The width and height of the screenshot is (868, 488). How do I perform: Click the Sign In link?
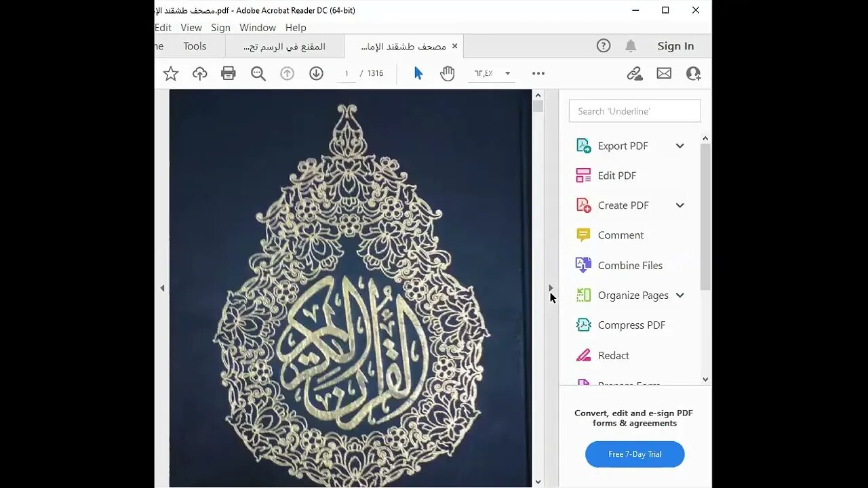coord(675,46)
